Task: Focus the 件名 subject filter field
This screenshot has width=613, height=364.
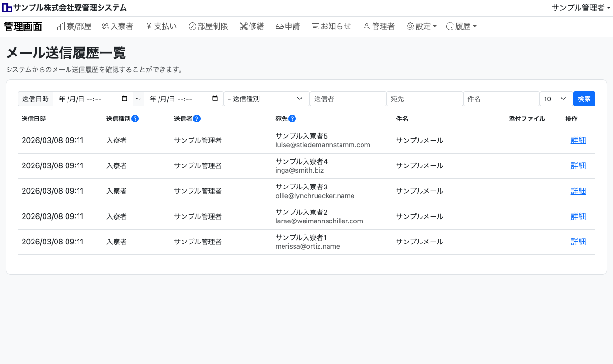Action: (501, 99)
